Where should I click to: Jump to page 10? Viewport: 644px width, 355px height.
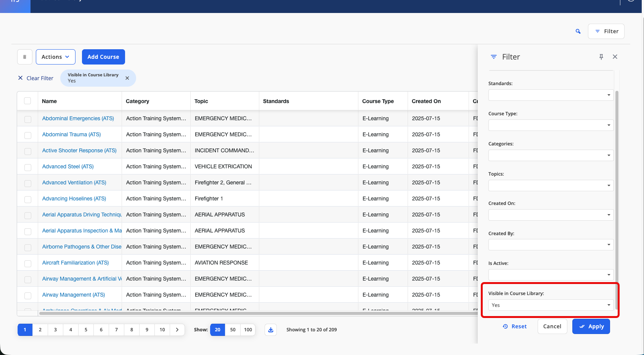[x=162, y=330]
